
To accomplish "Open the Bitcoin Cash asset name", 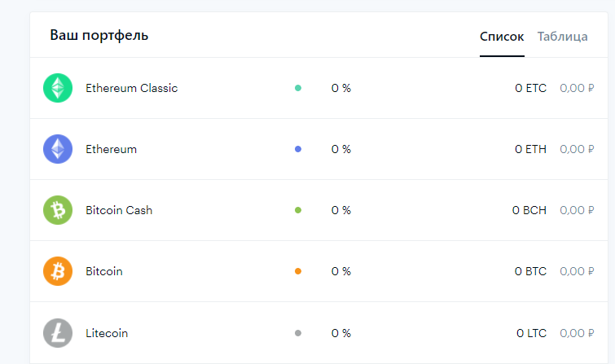I will [x=119, y=210].
